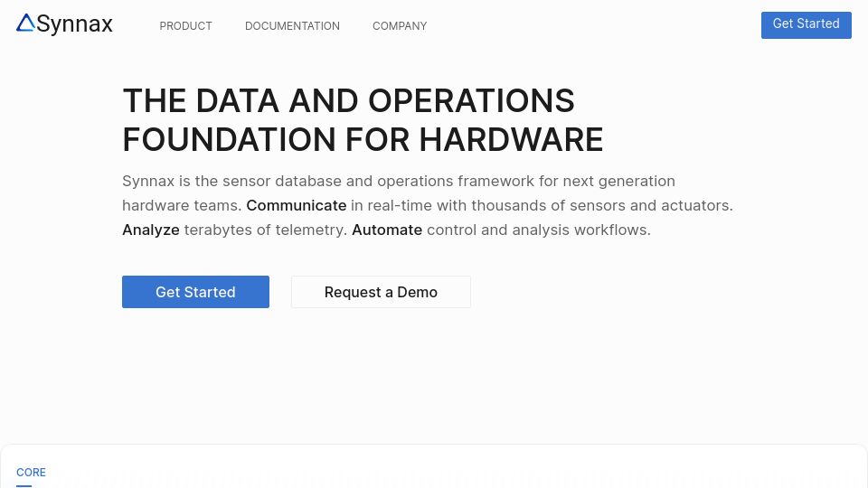Click the bold word Analyze
Screen dimensions: 868x488
(x=151, y=230)
